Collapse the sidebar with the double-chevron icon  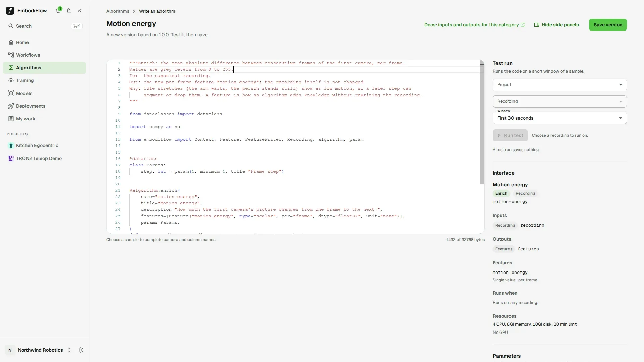click(79, 11)
